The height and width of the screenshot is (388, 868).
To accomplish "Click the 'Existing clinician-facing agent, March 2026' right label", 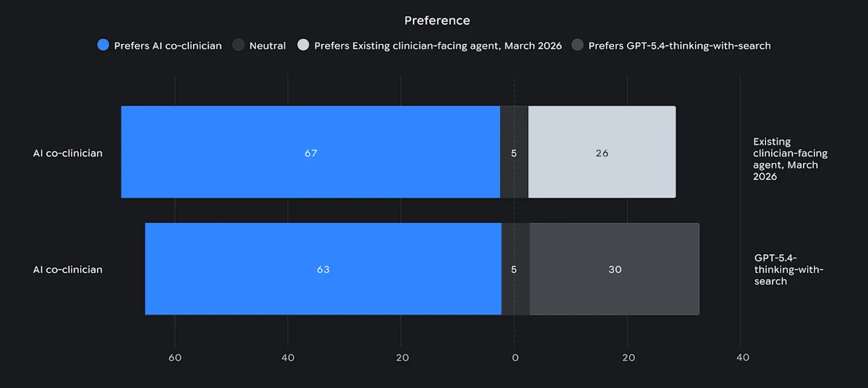I will tap(790, 159).
